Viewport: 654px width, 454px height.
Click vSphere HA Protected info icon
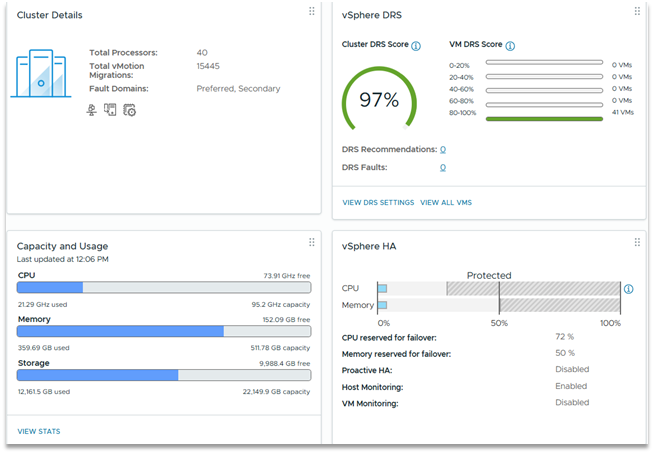tap(629, 289)
